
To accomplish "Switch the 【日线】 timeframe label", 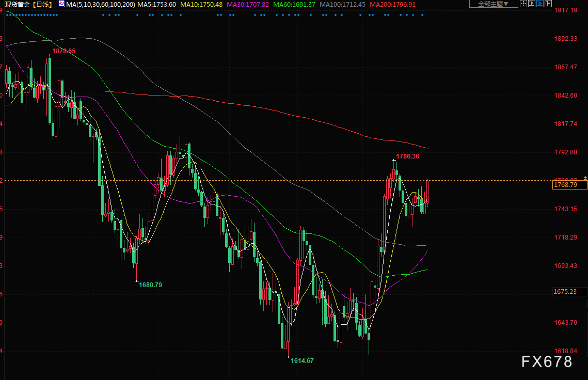I will tap(42, 5).
